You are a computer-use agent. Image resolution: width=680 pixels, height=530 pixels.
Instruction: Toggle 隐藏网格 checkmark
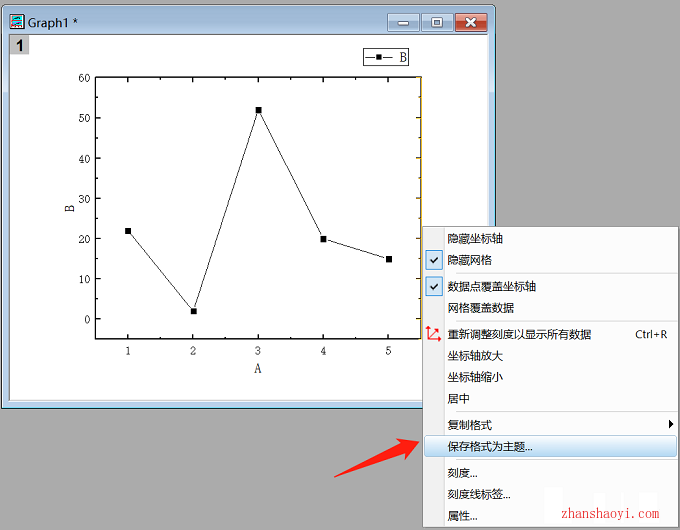(x=434, y=260)
